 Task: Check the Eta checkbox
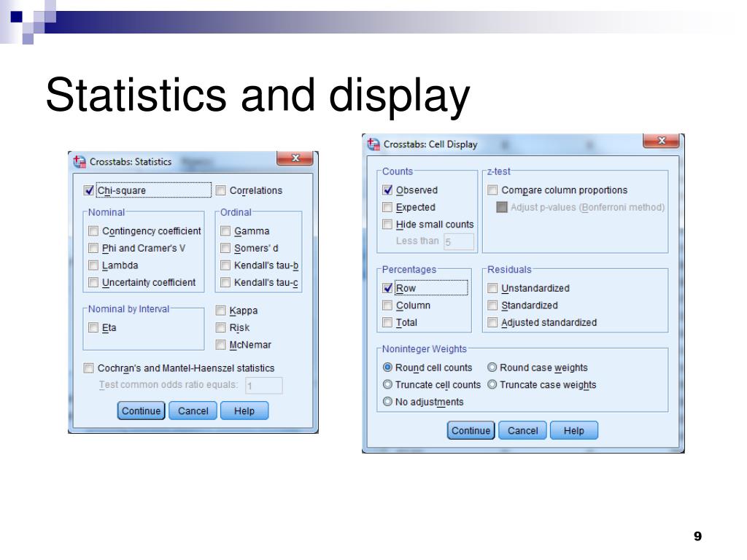tap(93, 327)
